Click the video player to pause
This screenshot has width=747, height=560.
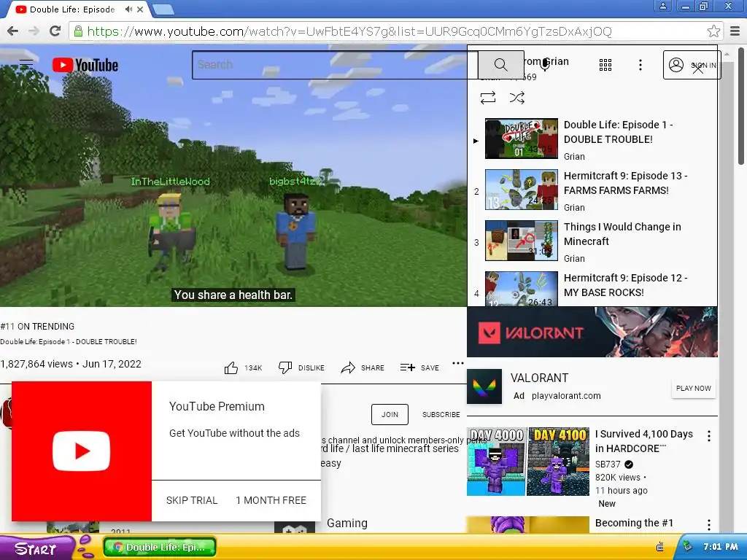233,176
